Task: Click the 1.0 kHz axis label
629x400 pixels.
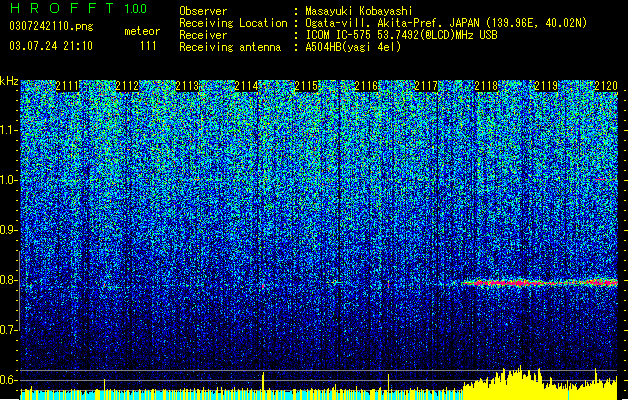Action: tap(9, 180)
